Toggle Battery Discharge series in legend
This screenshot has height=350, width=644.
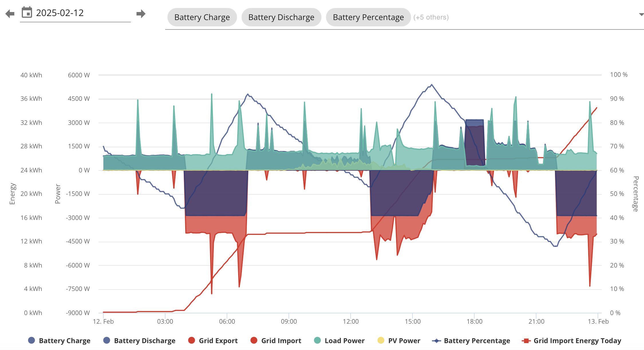click(139, 341)
